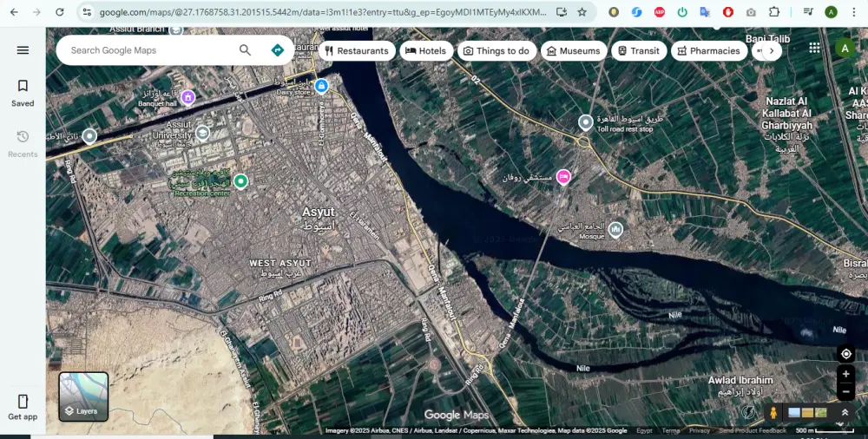868x439 pixels.
Task: Click the pink hospital bed marker
Action: click(x=563, y=177)
